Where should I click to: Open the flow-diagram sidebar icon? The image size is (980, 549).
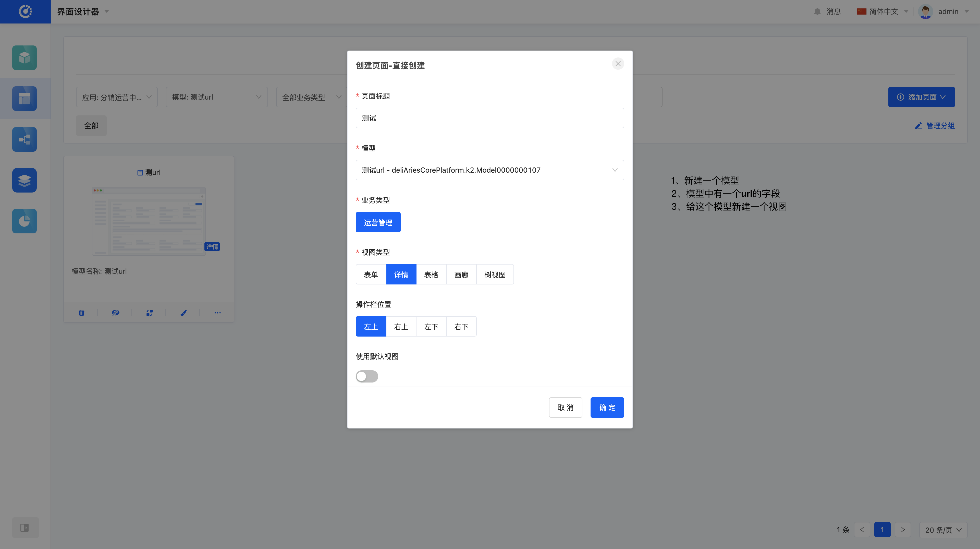24,139
